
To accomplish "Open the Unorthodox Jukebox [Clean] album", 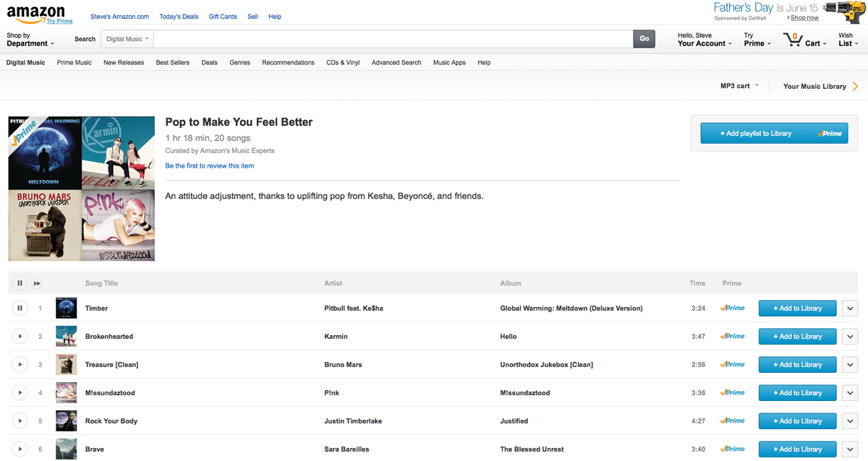I will 546,365.
